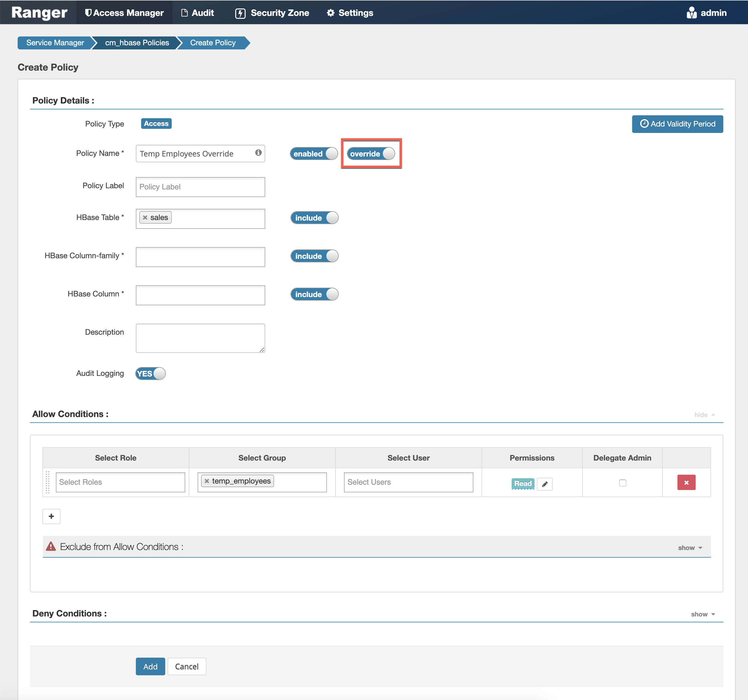Remove the sales table tag

(145, 218)
